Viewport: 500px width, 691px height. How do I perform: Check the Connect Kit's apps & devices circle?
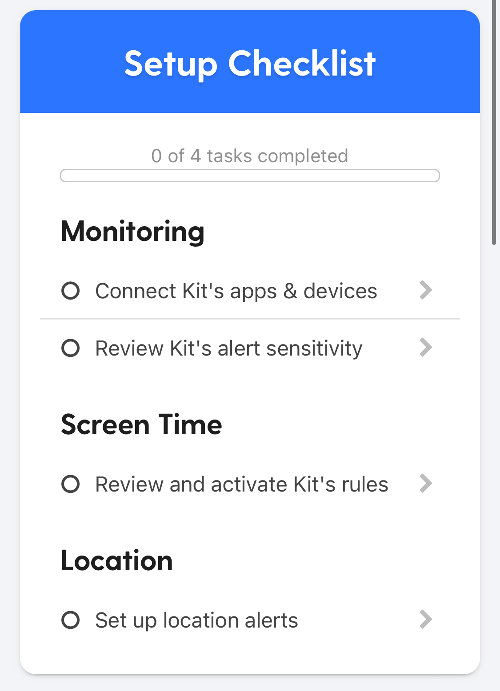(x=70, y=291)
